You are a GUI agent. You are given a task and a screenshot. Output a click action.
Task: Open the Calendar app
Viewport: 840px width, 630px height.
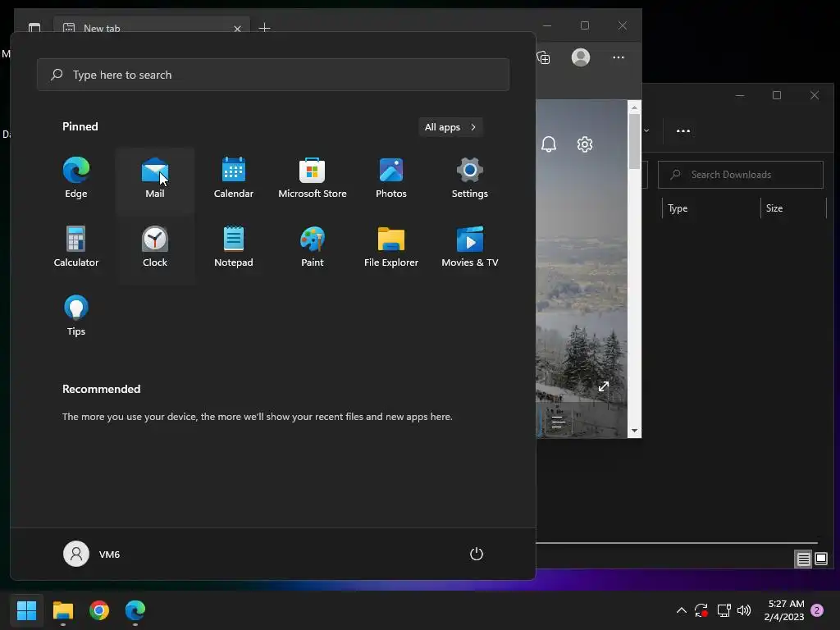[234, 178]
